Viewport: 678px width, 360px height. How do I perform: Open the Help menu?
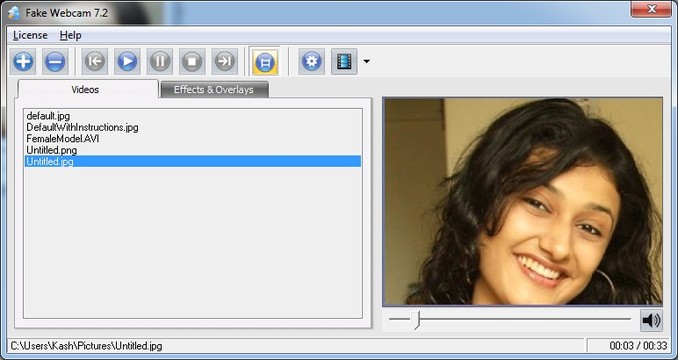tap(70, 35)
